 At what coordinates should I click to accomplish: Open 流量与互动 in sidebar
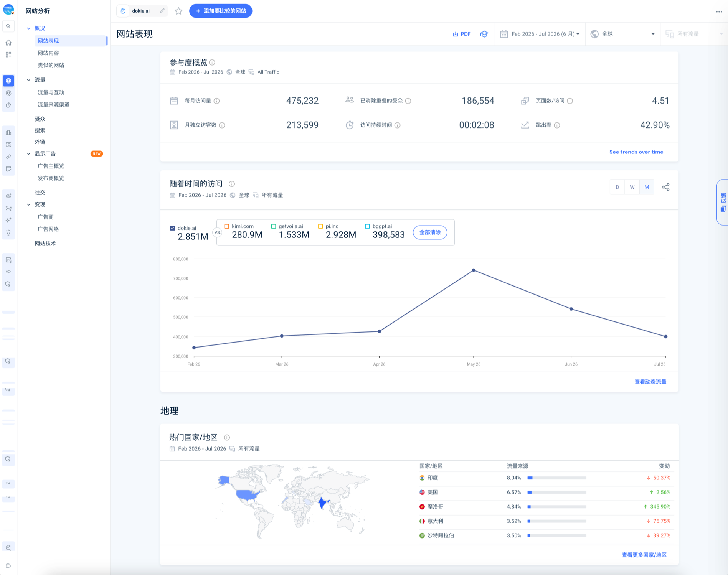coord(51,92)
